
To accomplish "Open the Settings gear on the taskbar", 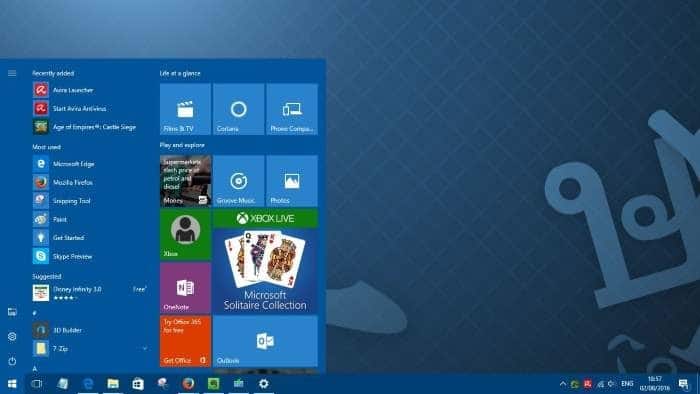I will pyautogui.click(x=264, y=384).
